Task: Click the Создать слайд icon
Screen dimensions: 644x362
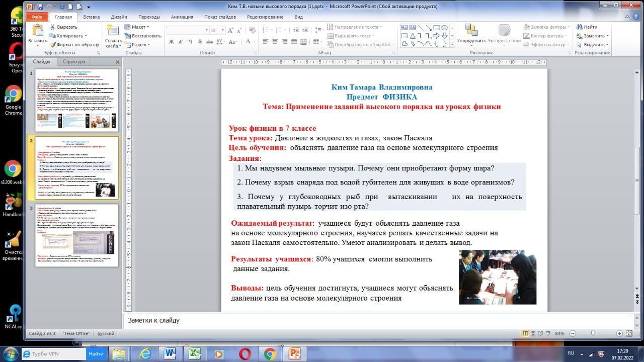Action: click(113, 30)
